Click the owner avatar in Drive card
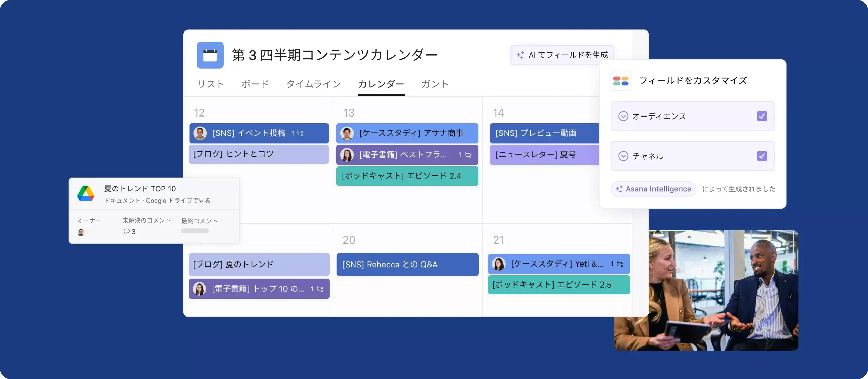 81,232
